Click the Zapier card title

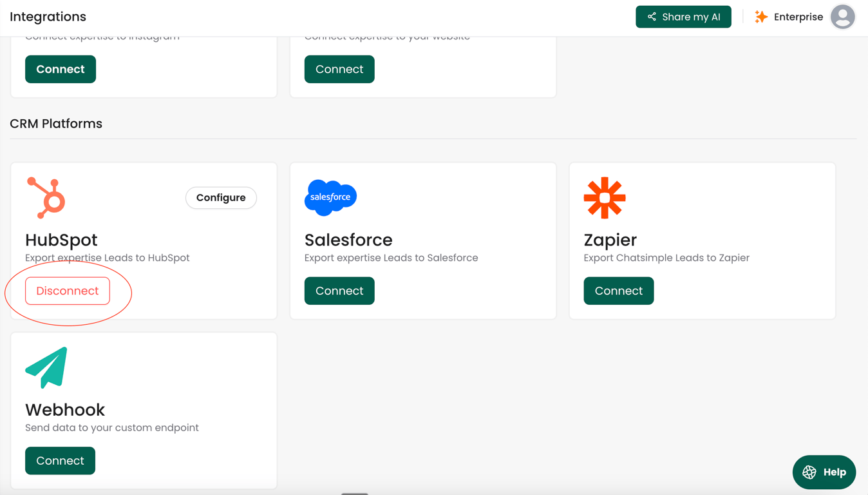(x=610, y=240)
